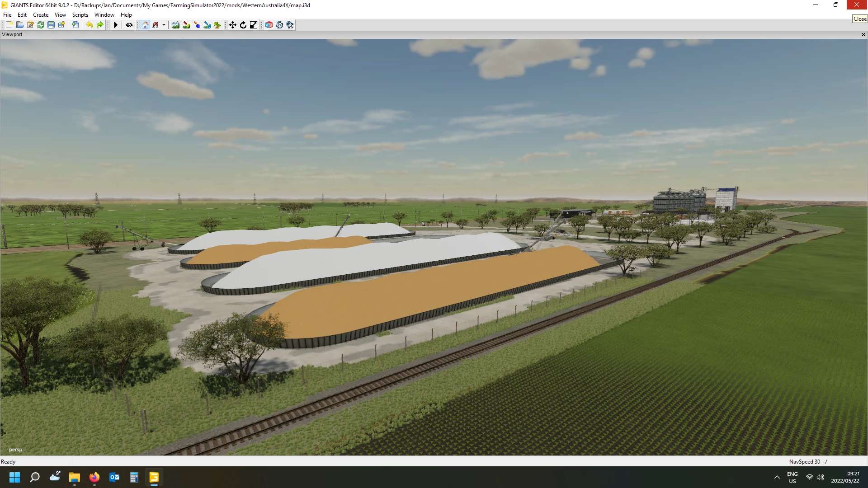
Task: Click the New file toolbar icon
Action: click(x=9, y=25)
